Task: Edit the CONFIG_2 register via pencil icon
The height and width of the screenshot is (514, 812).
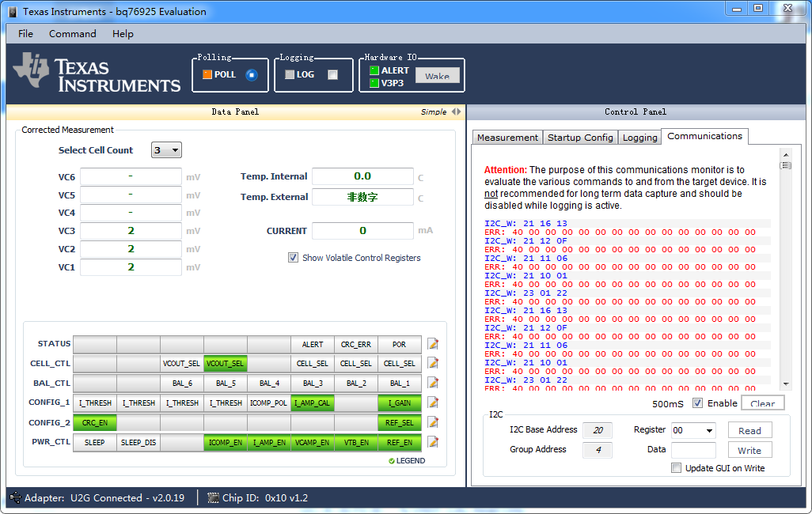Action: pos(433,422)
